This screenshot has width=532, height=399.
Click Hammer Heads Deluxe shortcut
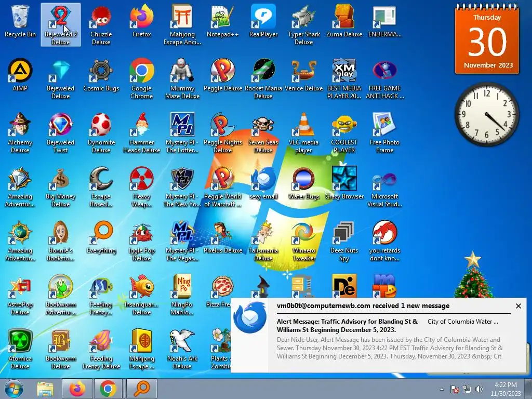tap(141, 132)
